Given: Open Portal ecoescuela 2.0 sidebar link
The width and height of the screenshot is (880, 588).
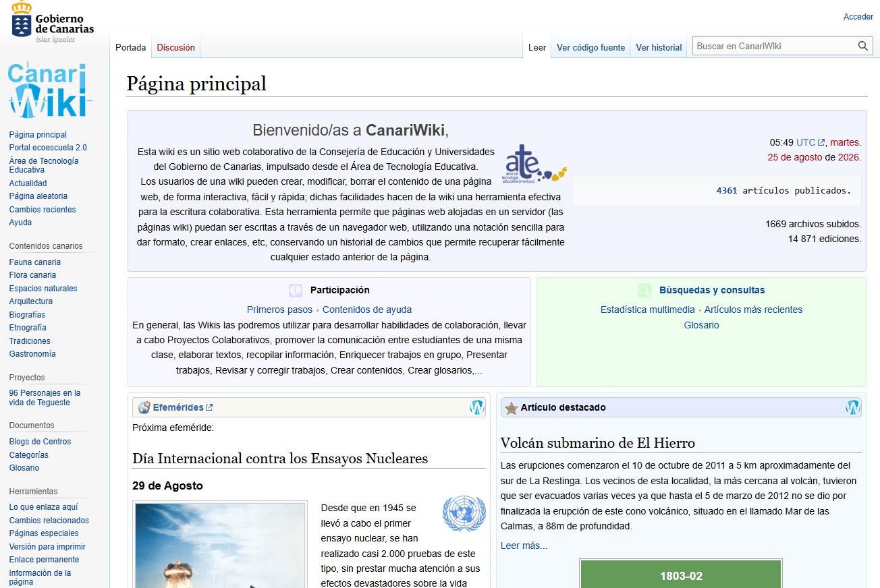Looking at the screenshot, I should point(48,148).
